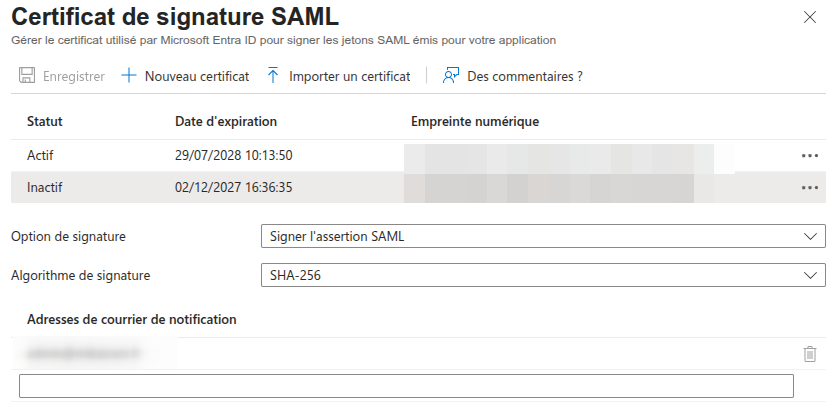Screen dimensions: 840x407
Task: Click the Date d'expiration column header
Action: point(225,122)
